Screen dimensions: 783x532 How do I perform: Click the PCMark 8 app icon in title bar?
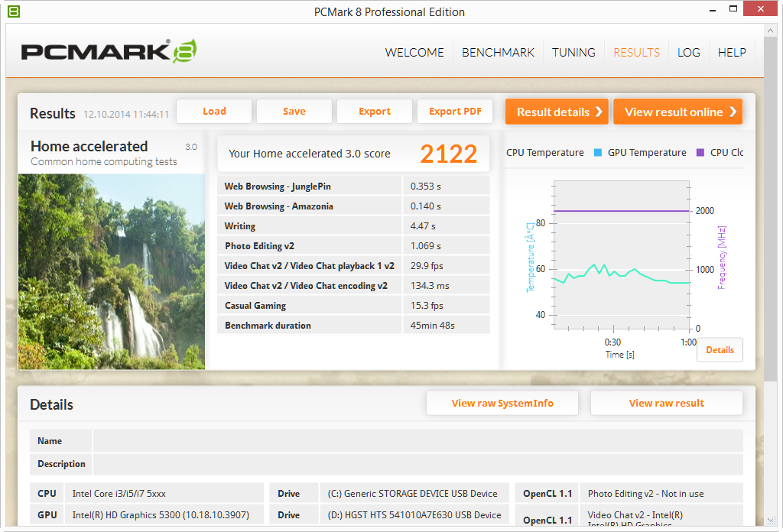click(x=14, y=11)
